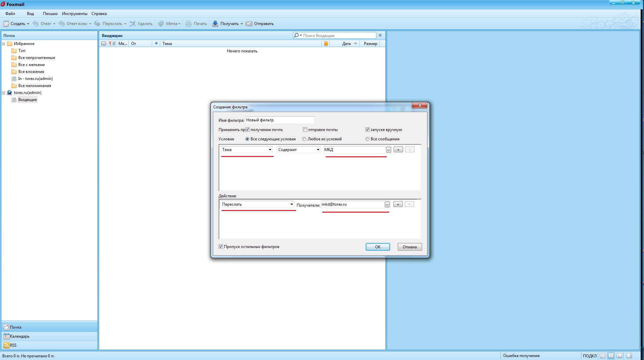Open the Письмо menu
644x360 pixels.
coord(50,14)
